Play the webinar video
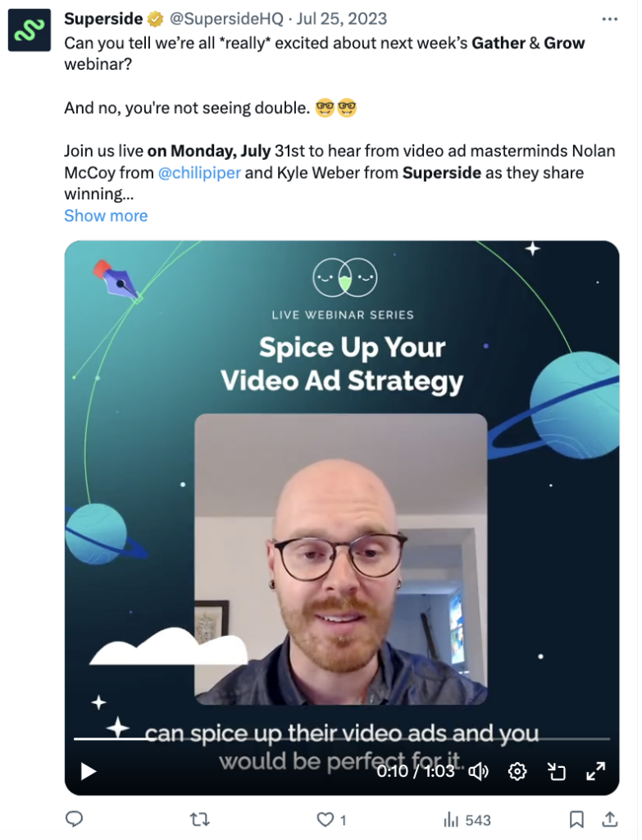This screenshot has height=840, width=642. pos(89,771)
